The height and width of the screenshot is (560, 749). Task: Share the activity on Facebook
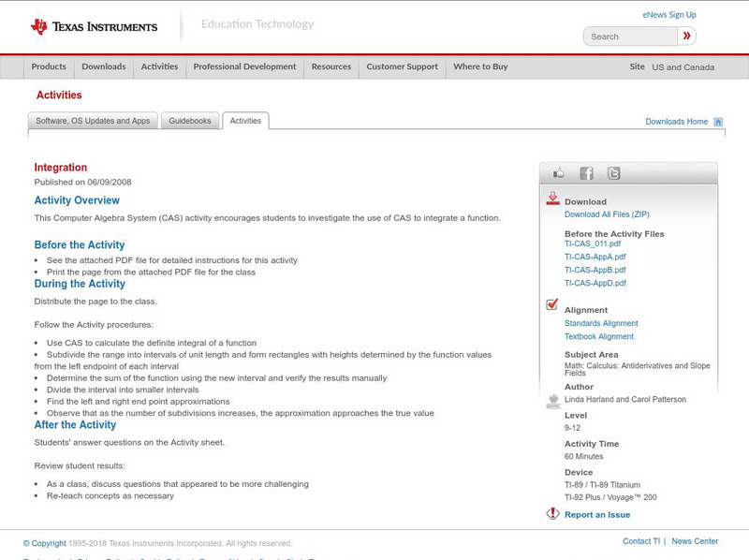[586, 172]
